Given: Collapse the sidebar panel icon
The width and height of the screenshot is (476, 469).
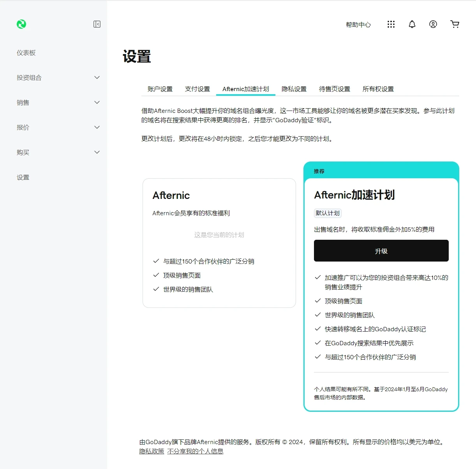Looking at the screenshot, I should coord(97,24).
